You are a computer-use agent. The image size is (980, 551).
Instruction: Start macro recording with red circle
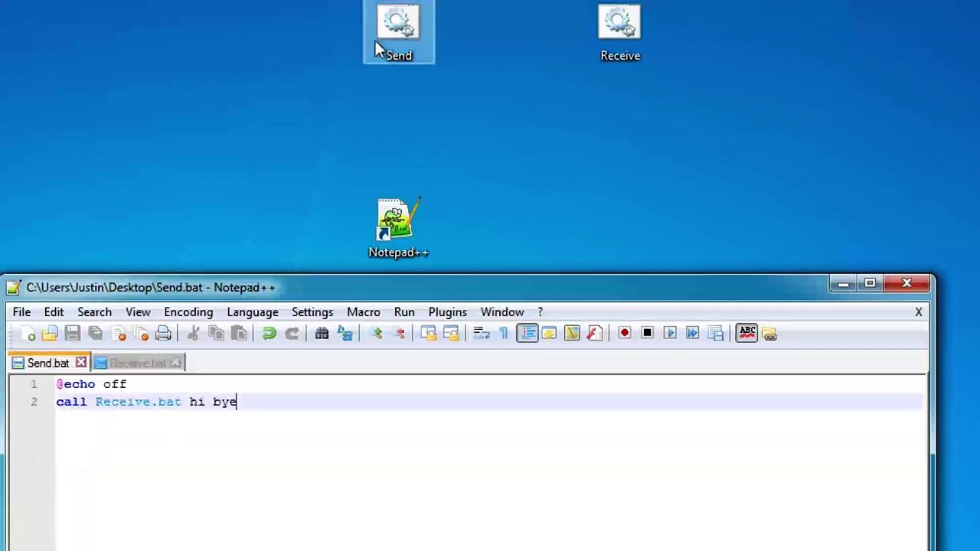tap(625, 334)
